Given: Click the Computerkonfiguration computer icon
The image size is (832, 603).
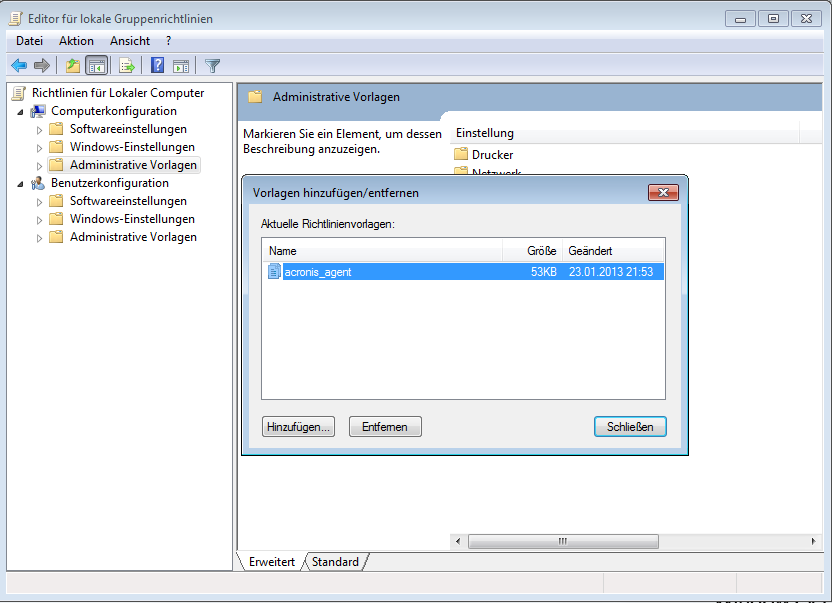Looking at the screenshot, I should point(38,111).
